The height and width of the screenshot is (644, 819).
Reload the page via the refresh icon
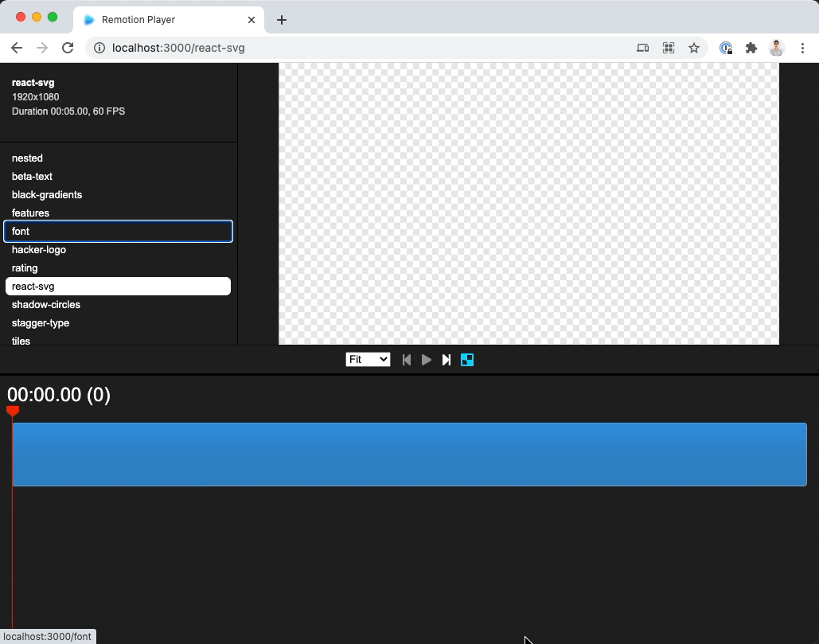(68, 48)
